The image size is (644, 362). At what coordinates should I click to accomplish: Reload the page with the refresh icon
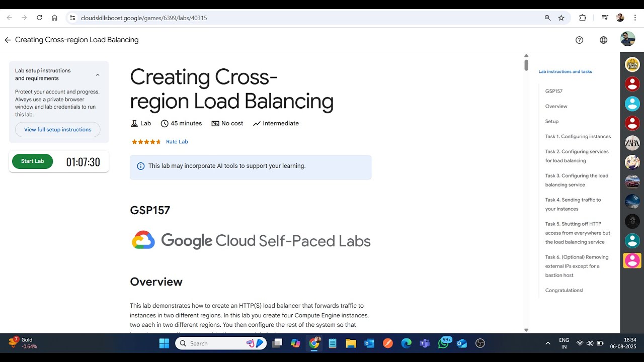click(x=39, y=18)
